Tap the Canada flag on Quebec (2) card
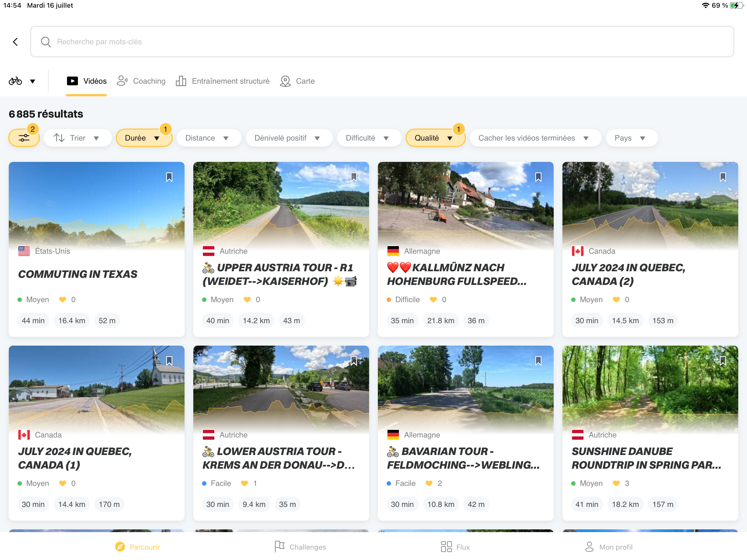Screen dimensions: 747x560 pyautogui.click(x=577, y=251)
